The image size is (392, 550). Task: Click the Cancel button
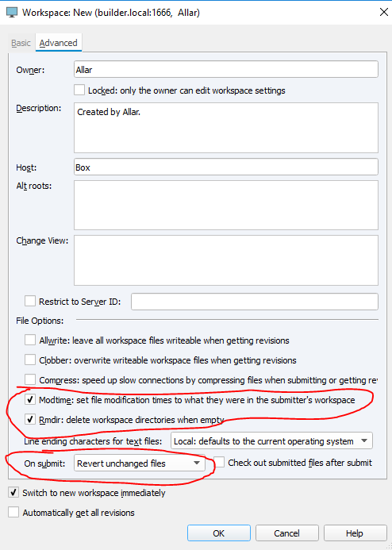coord(286,533)
